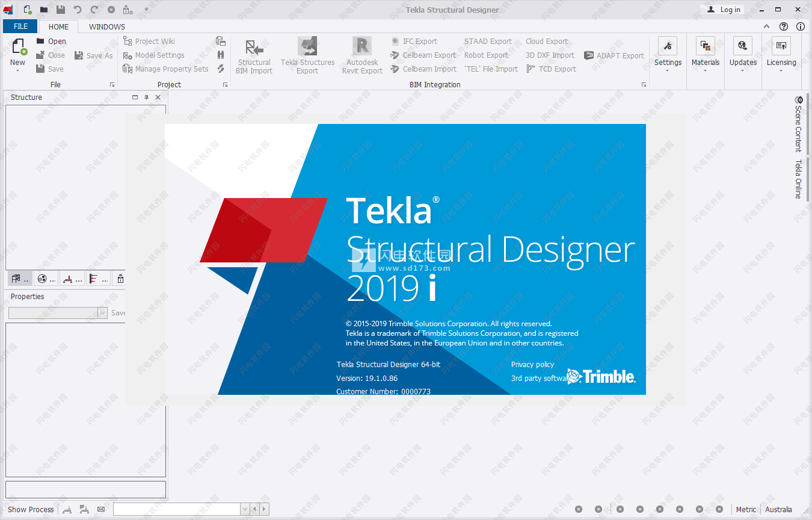
Task: Expand the Project group dialog launcher
Action: tap(225, 85)
